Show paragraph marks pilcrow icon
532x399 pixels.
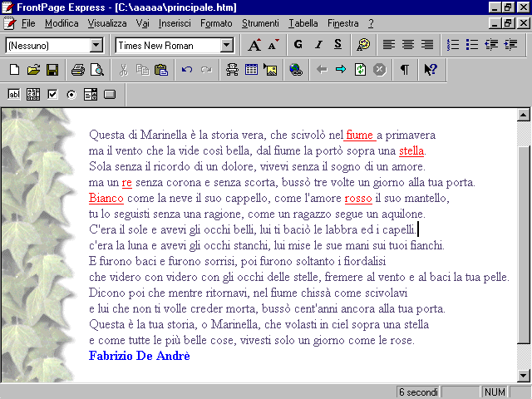(405, 70)
